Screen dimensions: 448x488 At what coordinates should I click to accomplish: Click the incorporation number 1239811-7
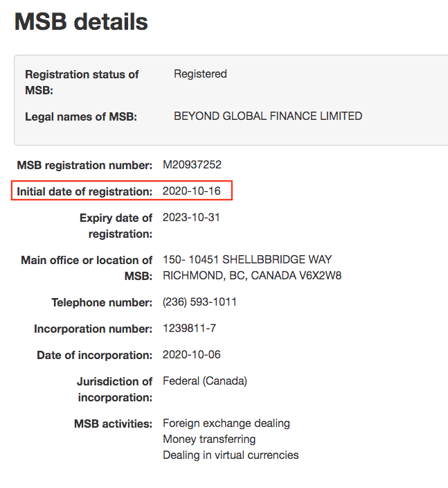(189, 329)
